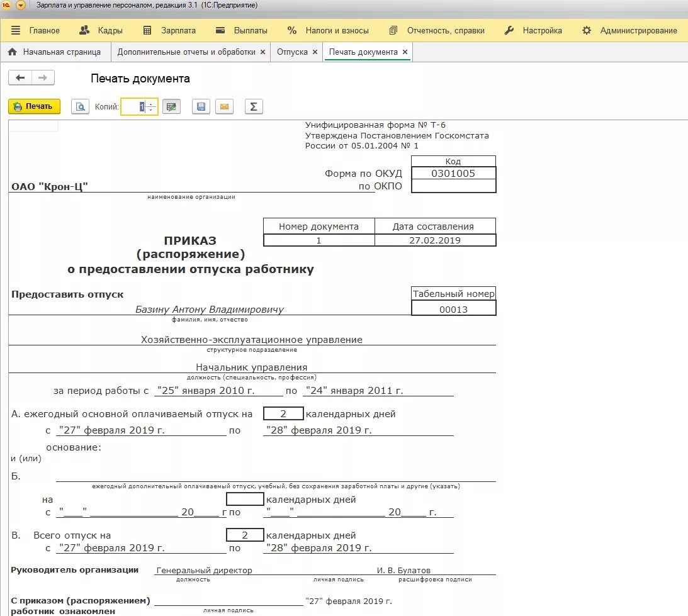Click the personnel number cell 00013

point(453,310)
